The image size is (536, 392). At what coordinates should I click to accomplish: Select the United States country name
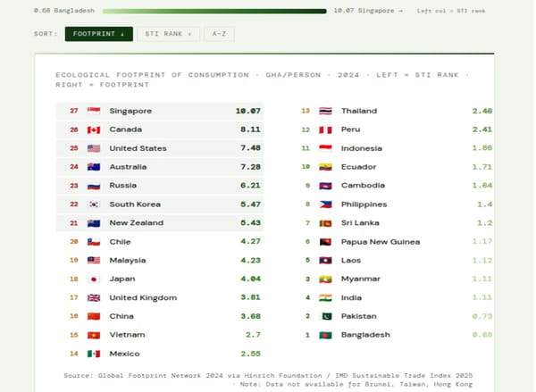click(138, 148)
